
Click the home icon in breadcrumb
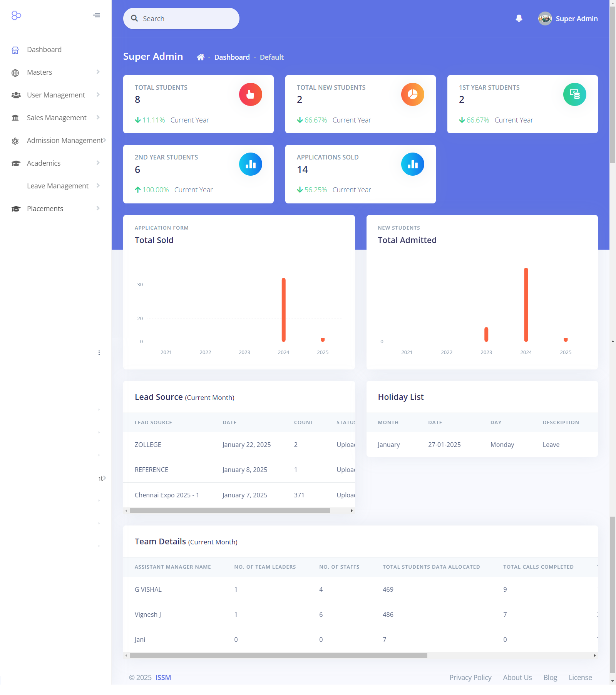tap(201, 57)
